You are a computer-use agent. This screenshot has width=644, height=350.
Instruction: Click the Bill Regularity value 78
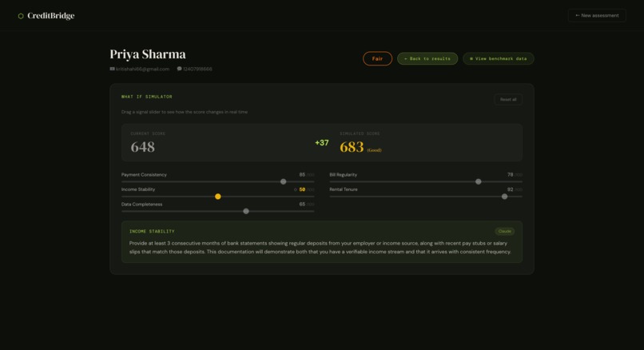point(510,174)
